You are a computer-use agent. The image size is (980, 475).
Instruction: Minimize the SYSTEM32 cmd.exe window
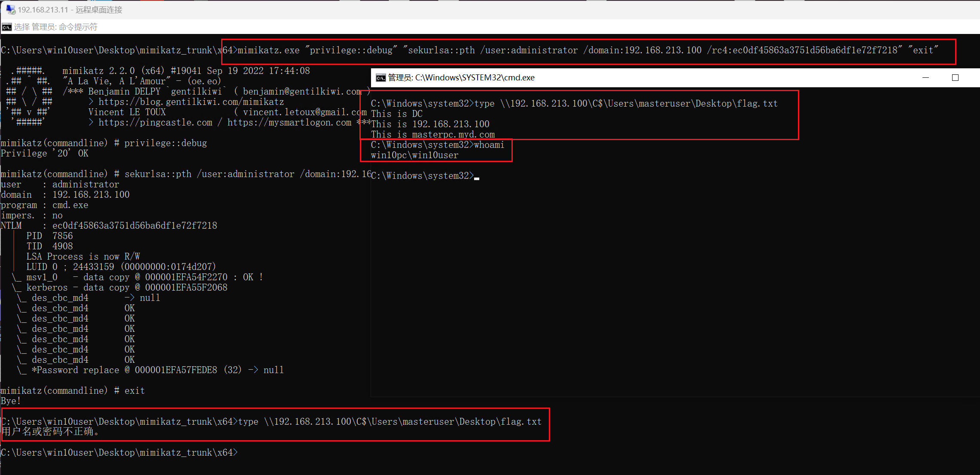tap(925, 78)
